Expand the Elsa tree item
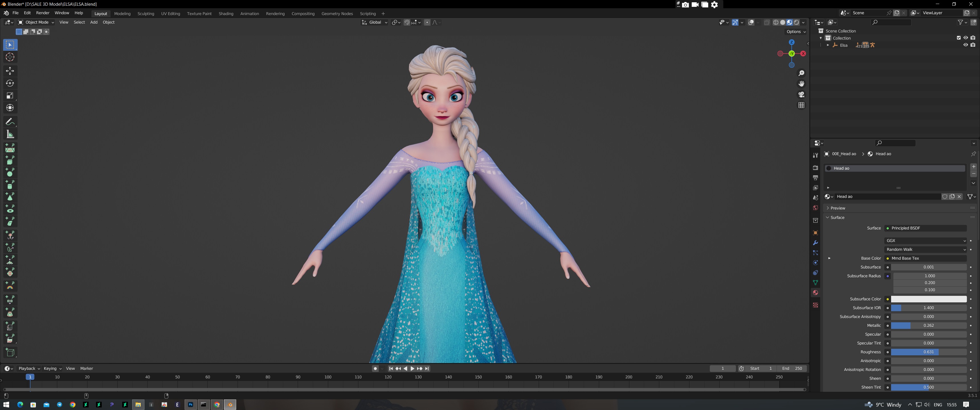The width and height of the screenshot is (980, 410). pos(828,45)
